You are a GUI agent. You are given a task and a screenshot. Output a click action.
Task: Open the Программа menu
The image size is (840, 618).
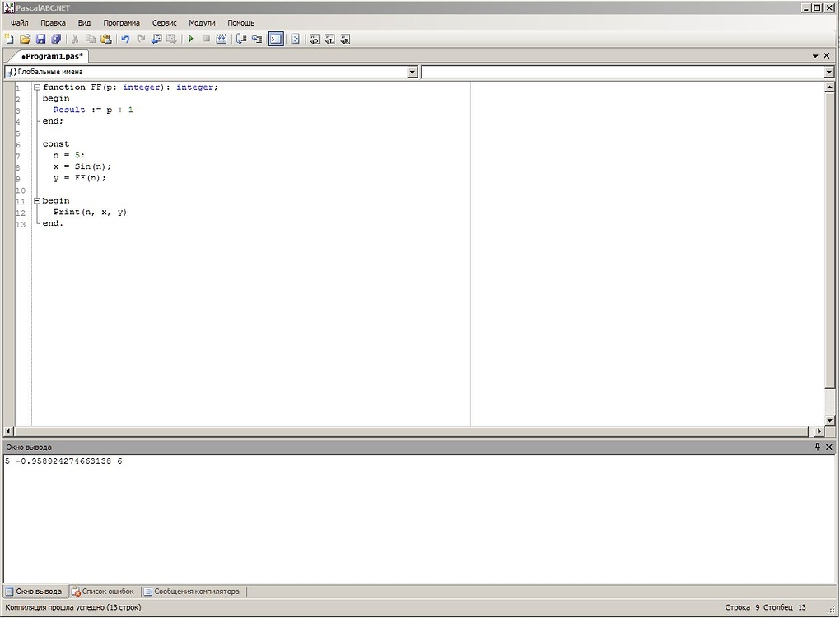click(121, 23)
